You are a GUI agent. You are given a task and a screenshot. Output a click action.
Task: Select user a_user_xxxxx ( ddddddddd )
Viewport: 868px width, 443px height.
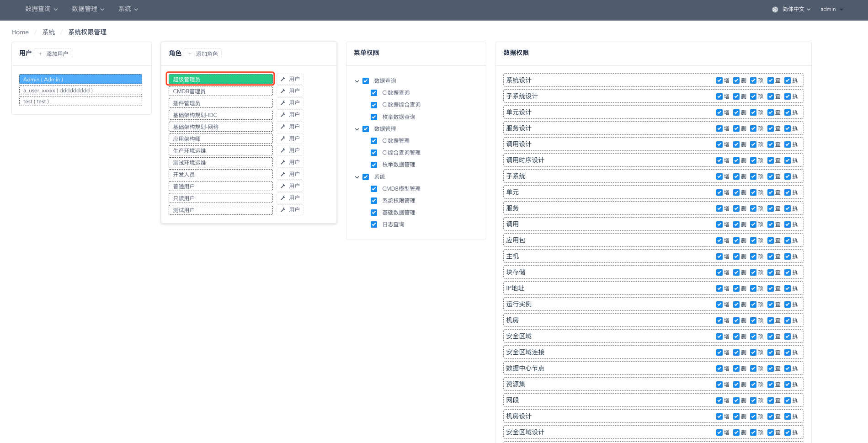pyautogui.click(x=80, y=91)
